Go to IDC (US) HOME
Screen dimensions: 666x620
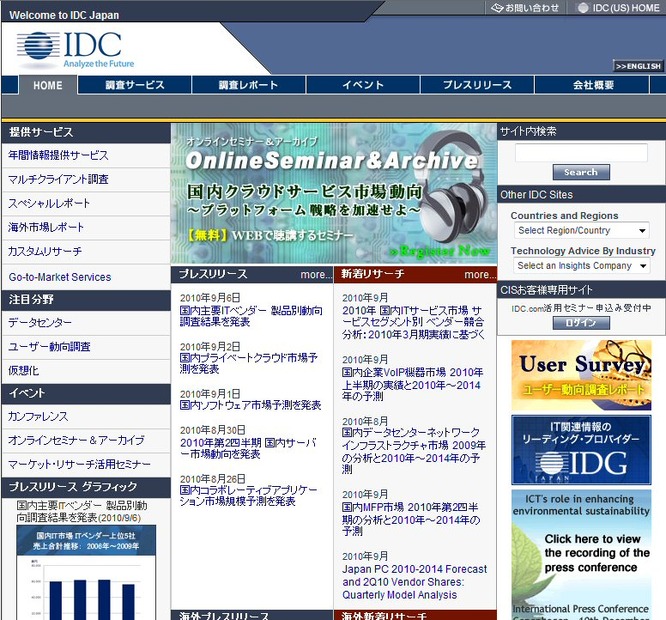click(618, 8)
